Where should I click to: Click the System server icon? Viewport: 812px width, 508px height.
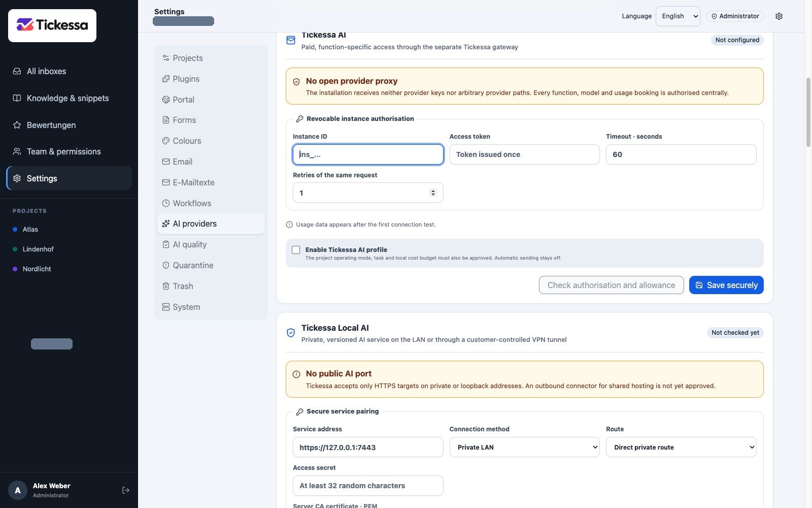coord(165,307)
